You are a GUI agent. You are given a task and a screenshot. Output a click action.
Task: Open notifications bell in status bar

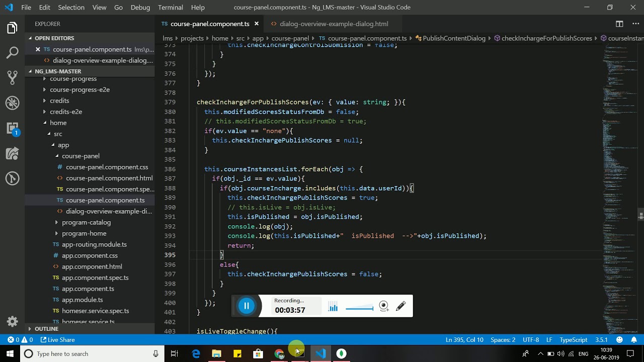pos(635,340)
